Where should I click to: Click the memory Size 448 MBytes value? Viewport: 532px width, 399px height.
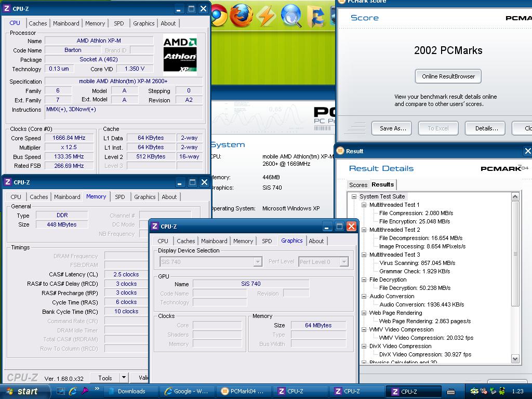click(62, 224)
